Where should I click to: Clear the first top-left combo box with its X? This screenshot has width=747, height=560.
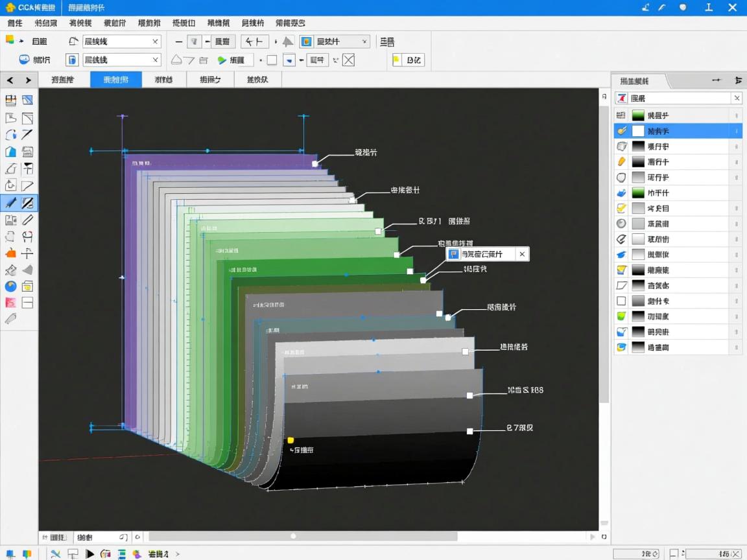(155, 41)
